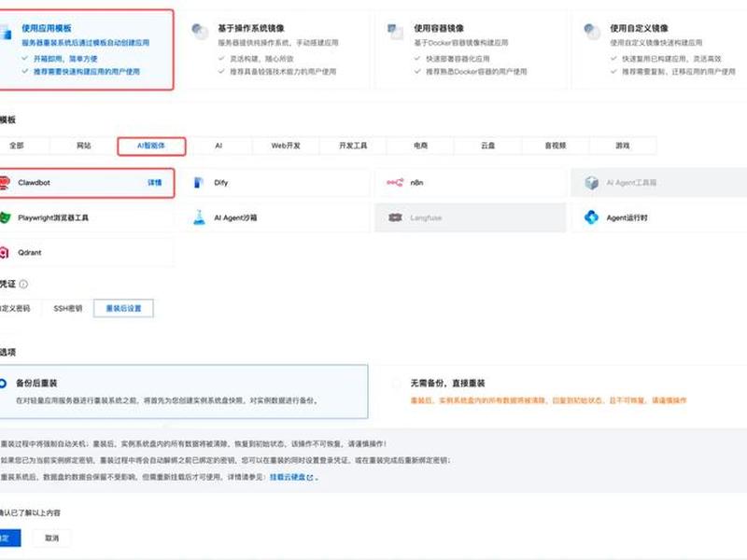The width and height of the screenshot is (747, 560).
Task: Click the greyed-out AI Agent工具箱 label
Action: tap(631, 183)
